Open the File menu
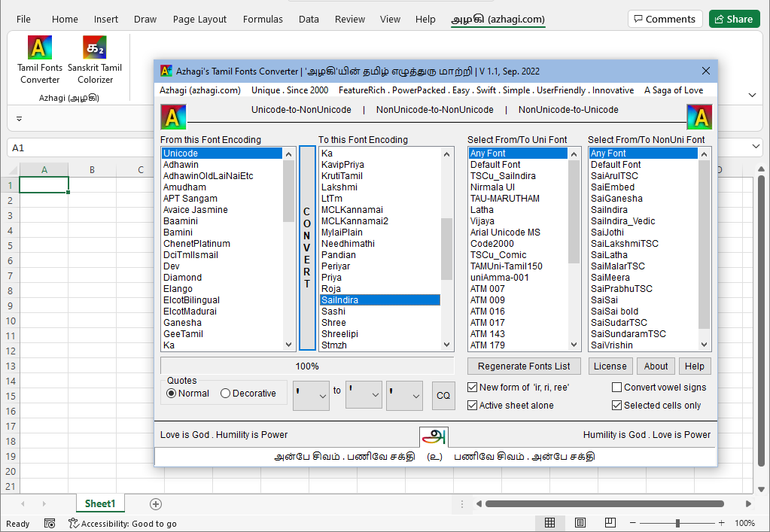 pos(23,19)
